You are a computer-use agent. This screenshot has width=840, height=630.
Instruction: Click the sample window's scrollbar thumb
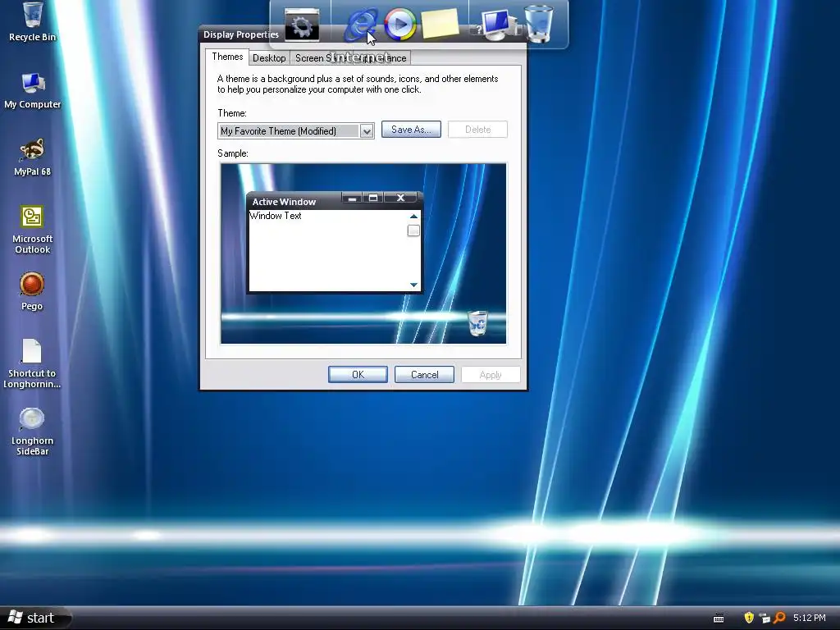[x=413, y=231]
